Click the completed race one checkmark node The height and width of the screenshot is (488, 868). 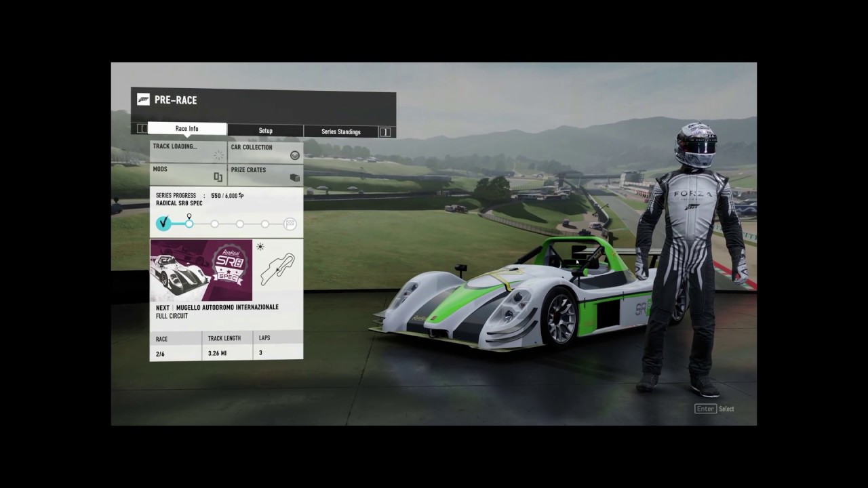pos(163,223)
